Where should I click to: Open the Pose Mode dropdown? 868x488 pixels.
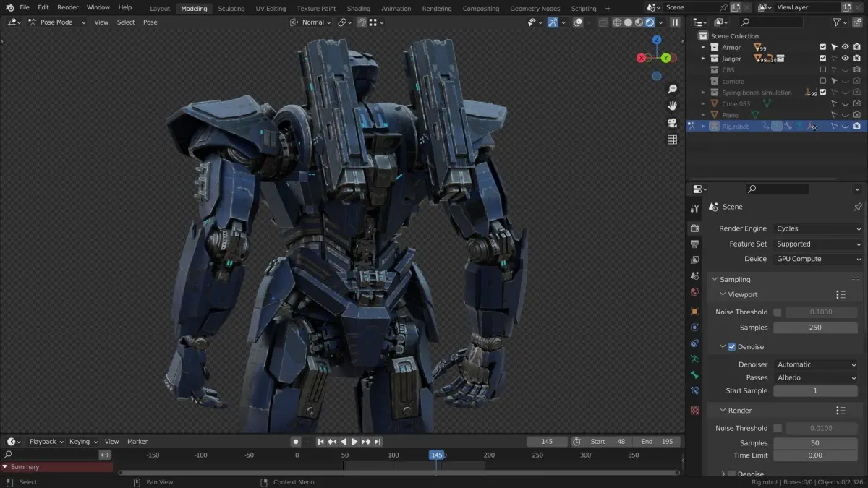(x=56, y=22)
